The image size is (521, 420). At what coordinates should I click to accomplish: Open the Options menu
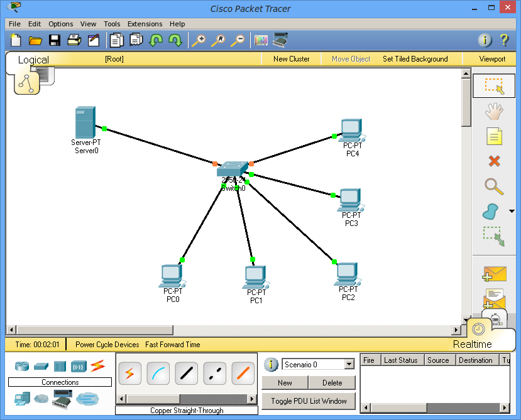[61, 24]
